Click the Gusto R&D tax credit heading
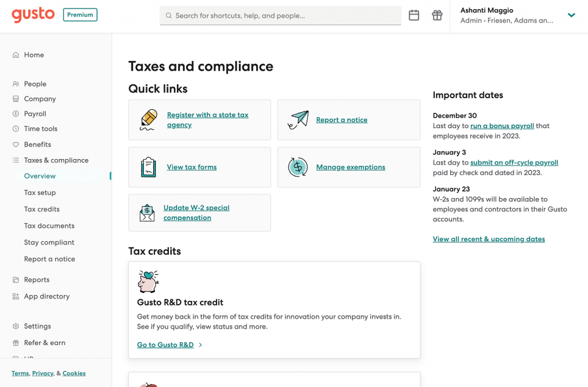588x387 pixels. pyautogui.click(x=180, y=303)
